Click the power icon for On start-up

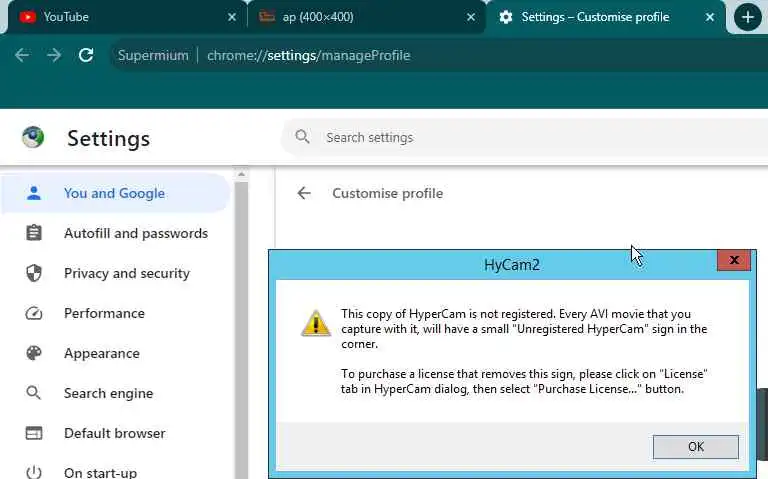coord(34,472)
